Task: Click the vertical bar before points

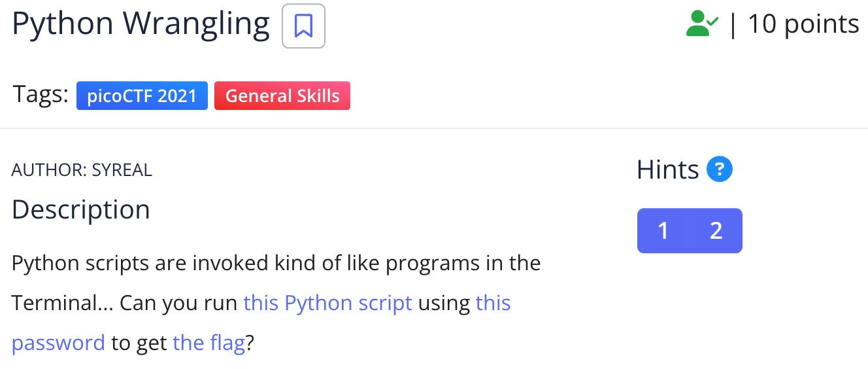Action: 733,25
